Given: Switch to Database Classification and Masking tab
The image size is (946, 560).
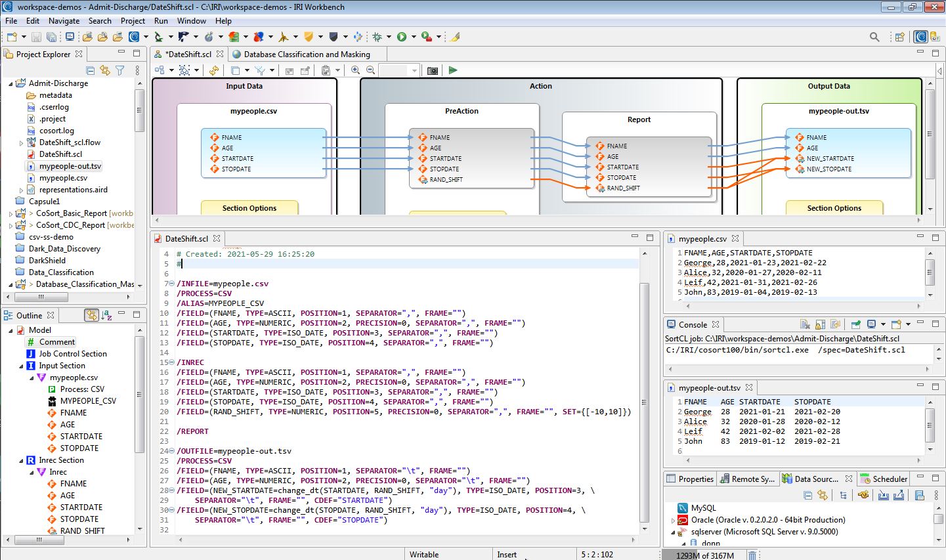Looking at the screenshot, I should pos(307,54).
